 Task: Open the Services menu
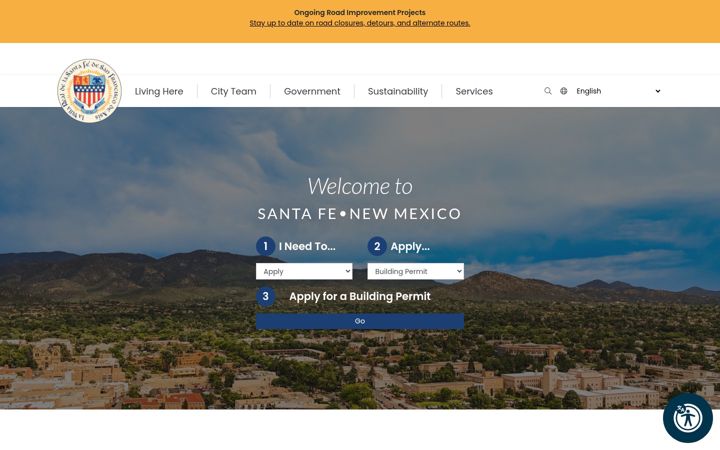[474, 91]
